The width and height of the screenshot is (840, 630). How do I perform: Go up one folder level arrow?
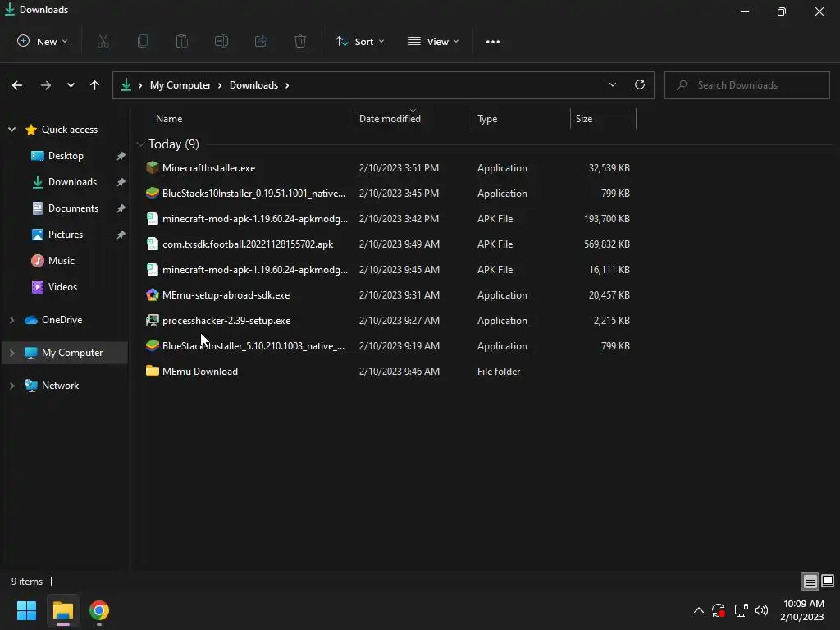pos(95,85)
